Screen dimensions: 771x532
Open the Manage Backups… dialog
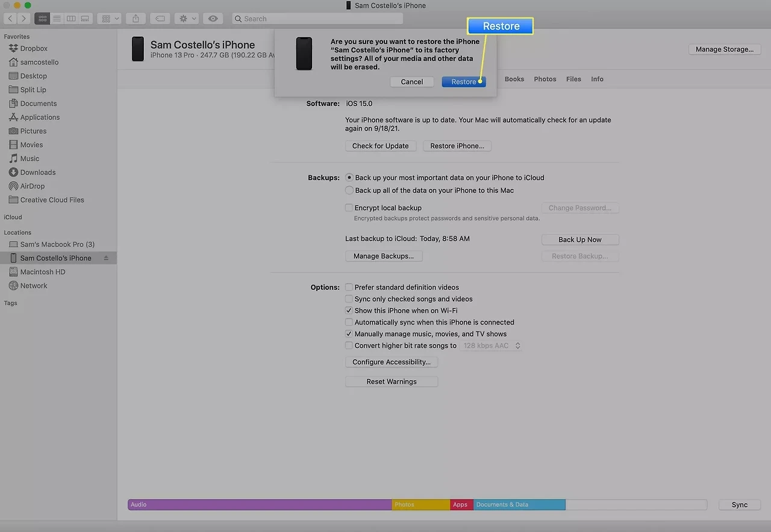point(384,256)
